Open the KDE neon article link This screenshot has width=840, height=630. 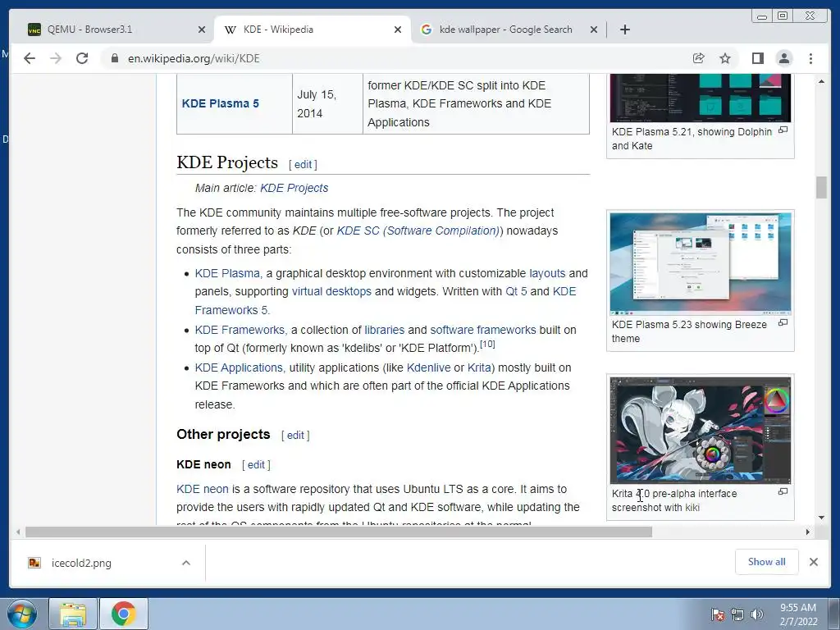click(203, 489)
